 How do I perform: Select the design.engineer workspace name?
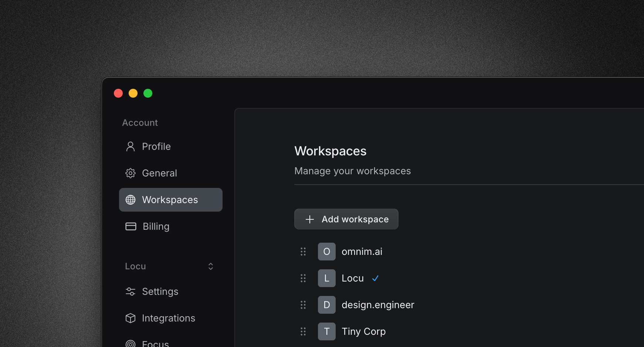(377, 305)
